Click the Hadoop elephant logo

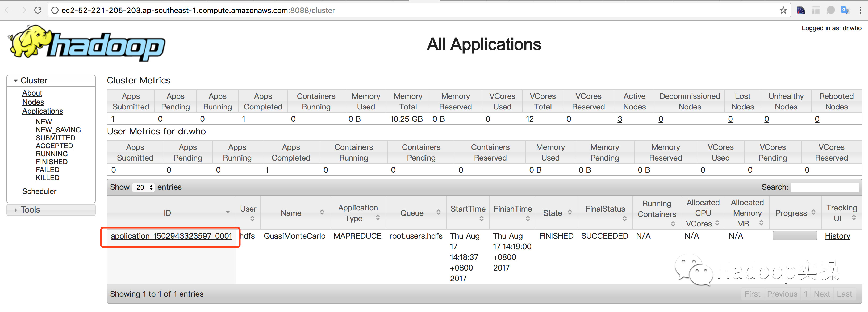coord(87,43)
